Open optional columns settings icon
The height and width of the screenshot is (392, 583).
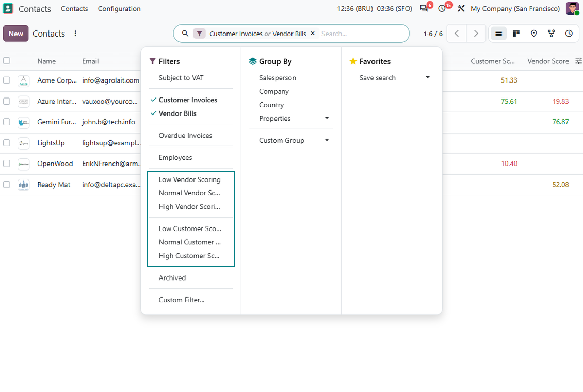point(578,61)
